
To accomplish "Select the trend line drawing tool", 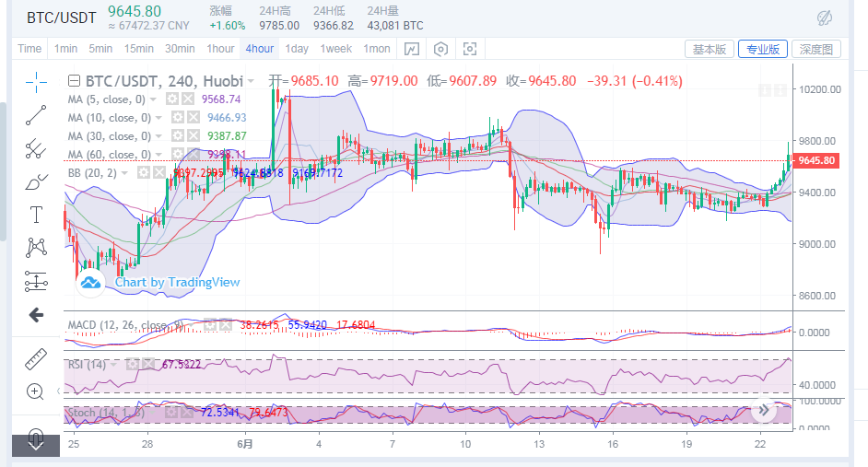I will tap(36, 115).
